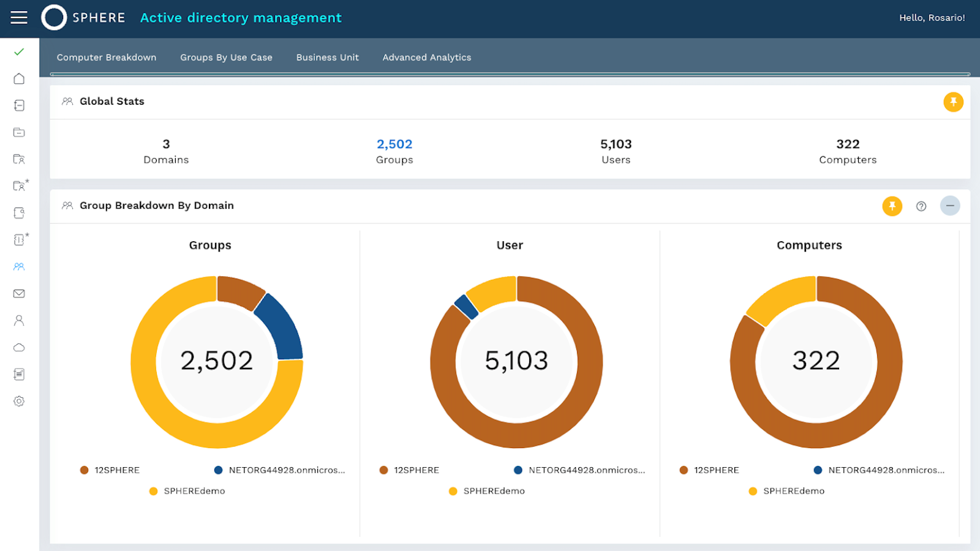Select the groups people sidebar icon
The image size is (980, 551).
[x=19, y=267]
